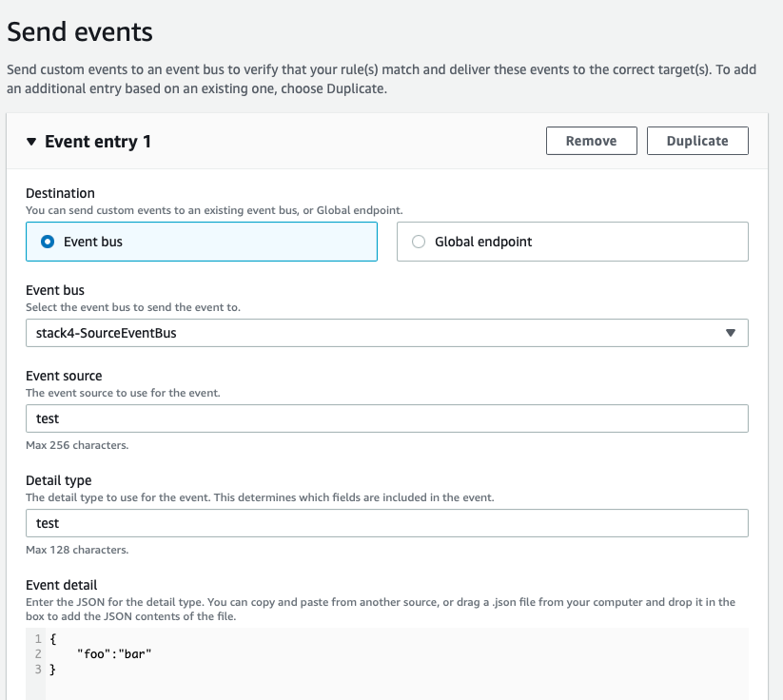Click the Event entry 1 heading text

pos(98,142)
